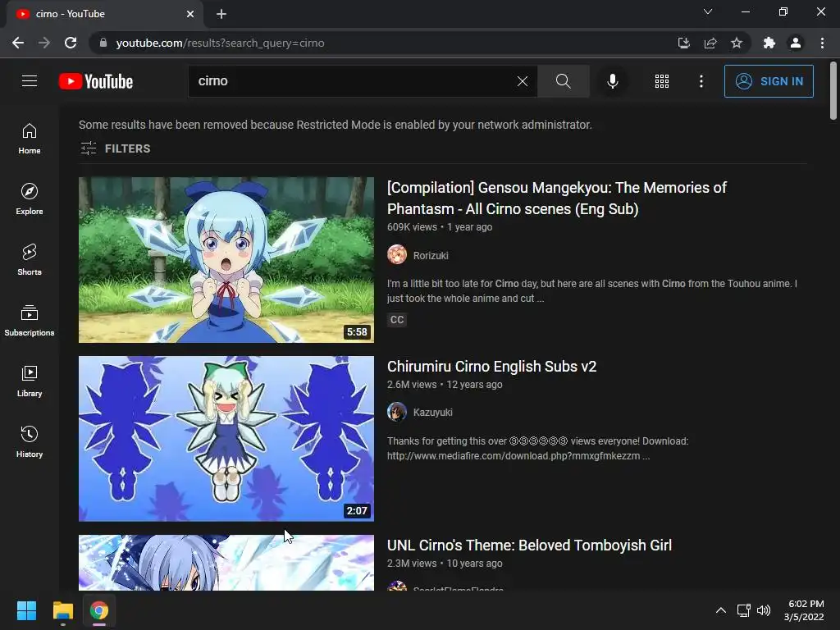The width and height of the screenshot is (840, 630).
Task: Open the Chirumiru Cirno video thumbnail
Action: (x=226, y=439)
